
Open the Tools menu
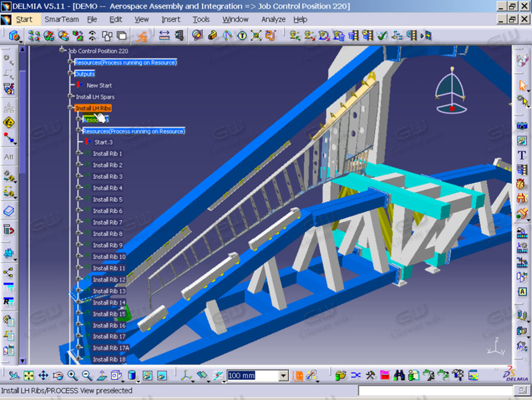[201, 19]
